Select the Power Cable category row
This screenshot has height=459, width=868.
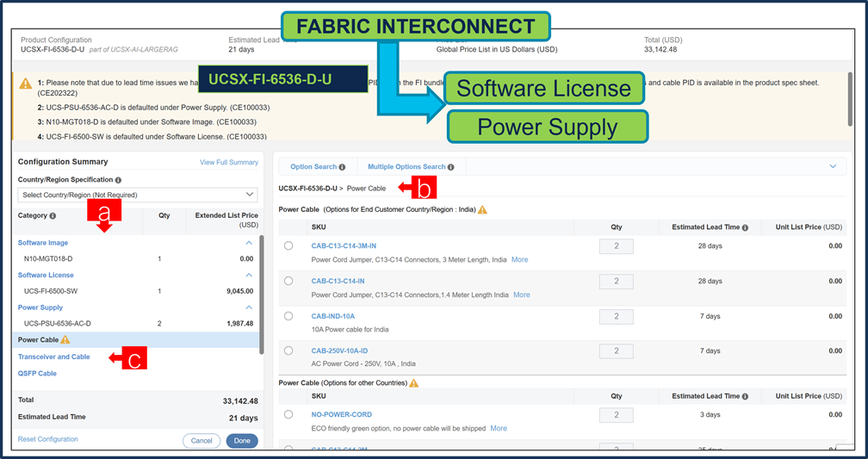click(x=136, y=340)
